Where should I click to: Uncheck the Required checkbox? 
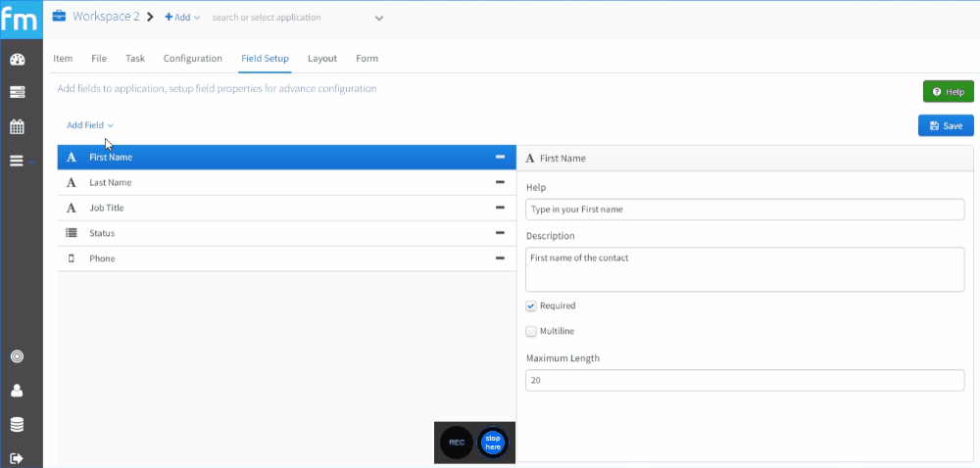[x=531, y=305]
